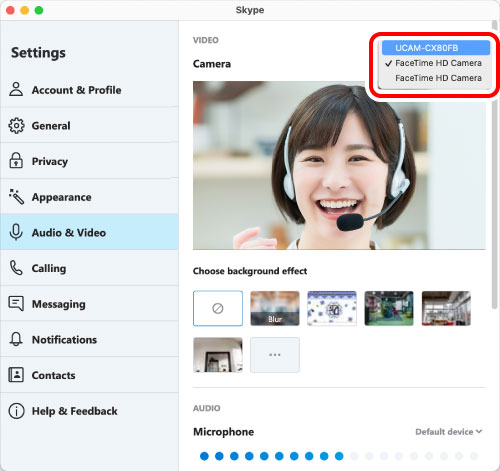This screenshot has height=471, width=500.
Task: Click the Notifications bell icon
Action: tap(16, 339)
